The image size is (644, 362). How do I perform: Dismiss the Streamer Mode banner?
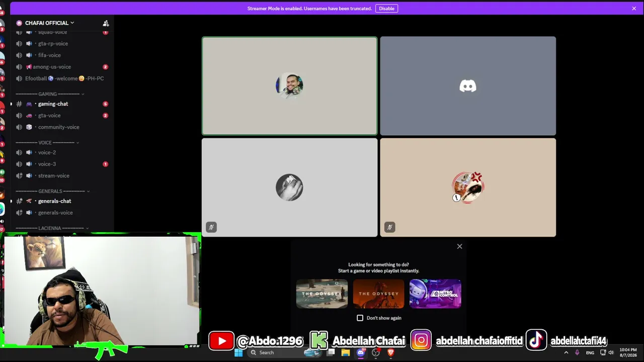tap(634, 9)
